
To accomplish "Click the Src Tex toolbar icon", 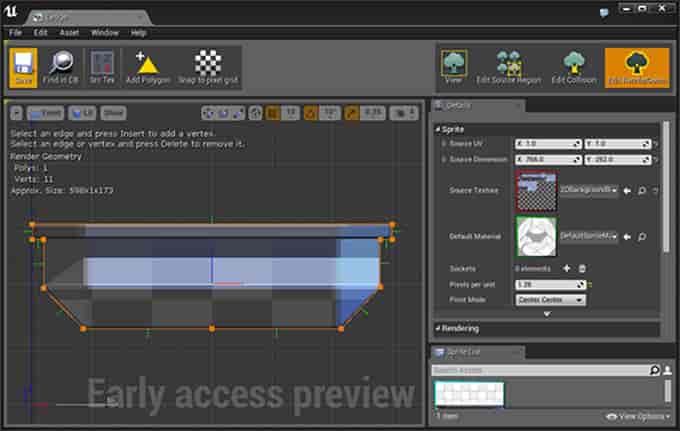I will (x=102, y=67).
